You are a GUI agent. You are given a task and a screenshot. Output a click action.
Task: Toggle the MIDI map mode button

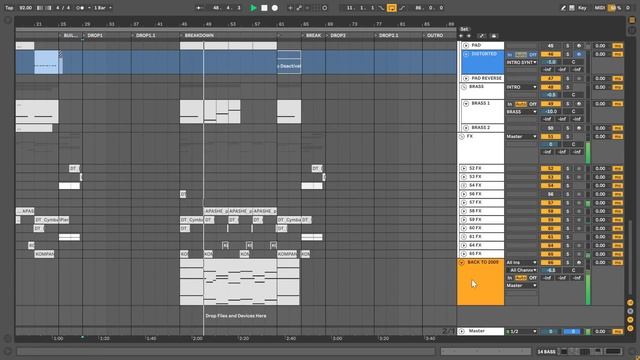click(599, 8)
